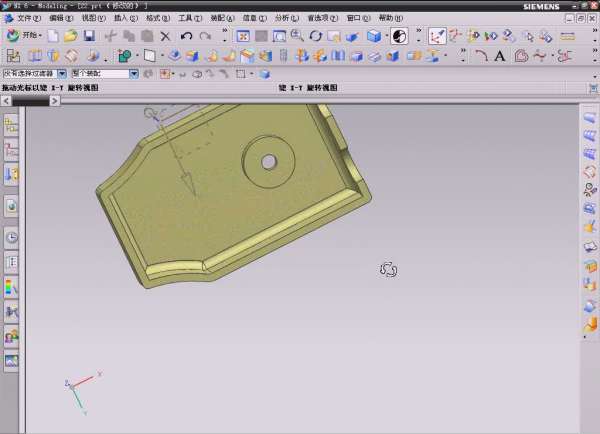Open the 装配(A) Assemblies menu
600x434 pixels.
point(222,18)
